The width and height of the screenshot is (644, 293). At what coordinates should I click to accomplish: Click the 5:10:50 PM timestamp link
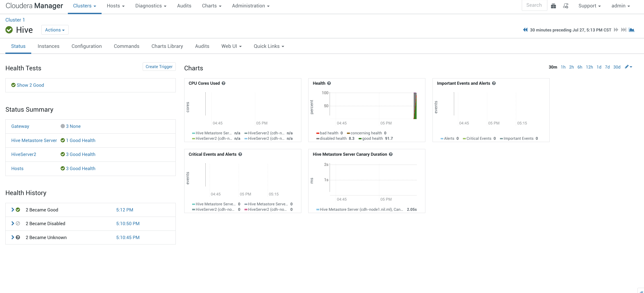point(128,224)
